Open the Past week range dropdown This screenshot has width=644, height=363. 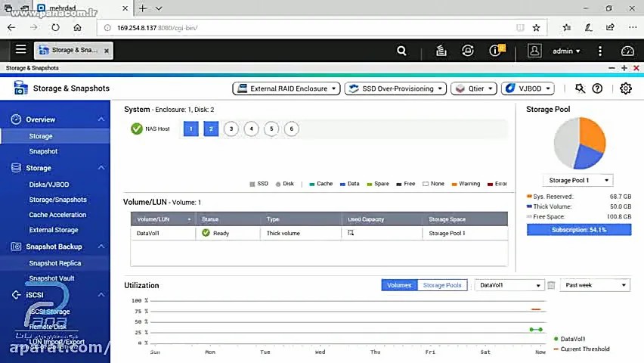(595, 285)
